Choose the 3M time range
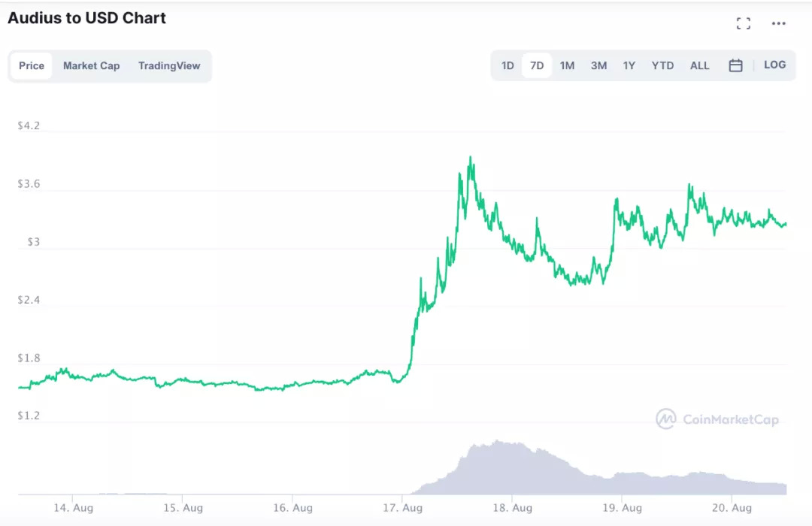This screenshot has height=526, width=812. pyautogui.click(x=598, y=66)
